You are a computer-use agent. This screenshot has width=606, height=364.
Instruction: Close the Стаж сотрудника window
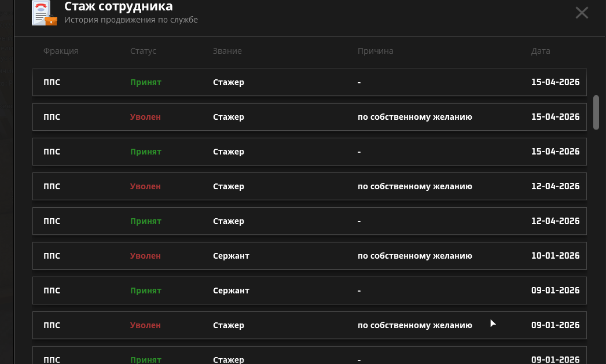coord(582,13)
